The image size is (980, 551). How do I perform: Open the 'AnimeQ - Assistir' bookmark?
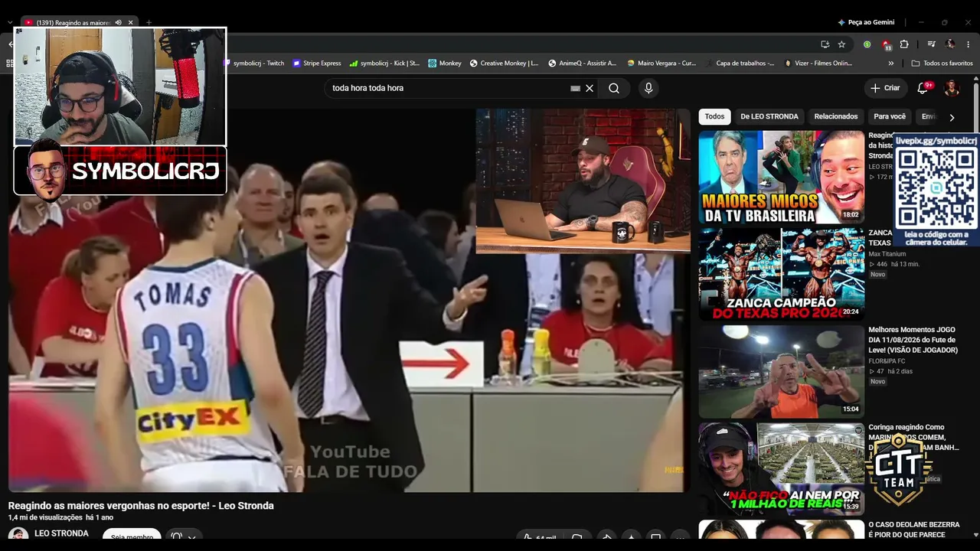[582, 64]
